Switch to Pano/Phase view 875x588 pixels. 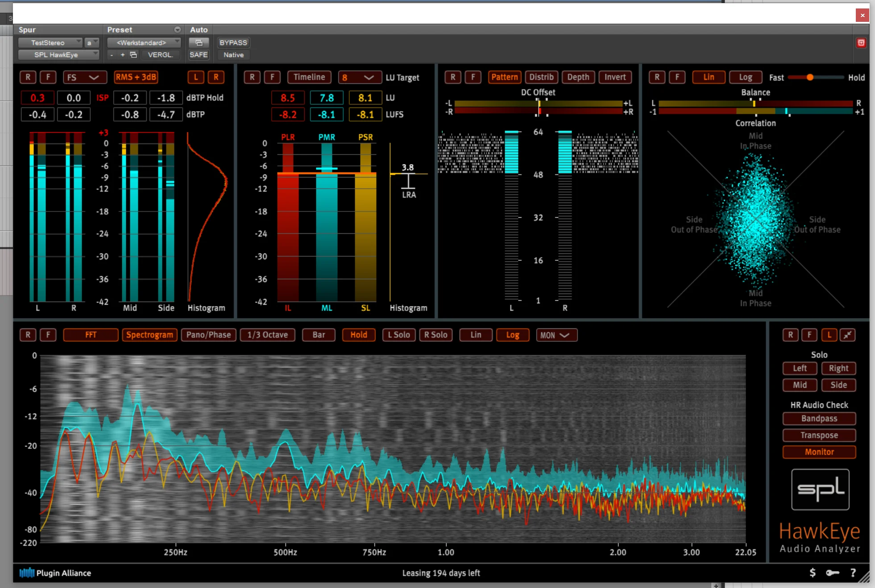(x=208, y=335)
